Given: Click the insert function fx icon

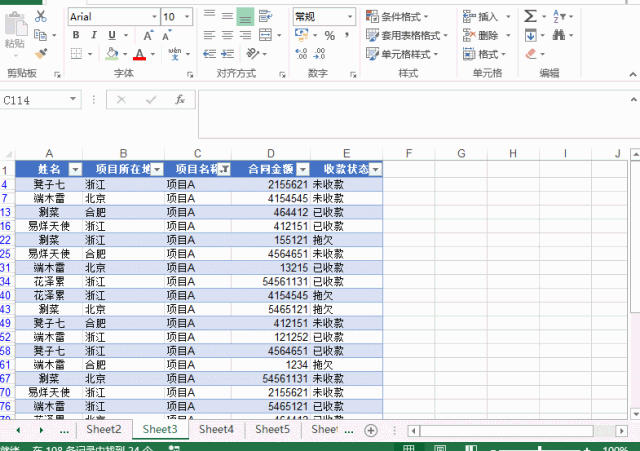Looking at the screenshot, I should (180, 100).
